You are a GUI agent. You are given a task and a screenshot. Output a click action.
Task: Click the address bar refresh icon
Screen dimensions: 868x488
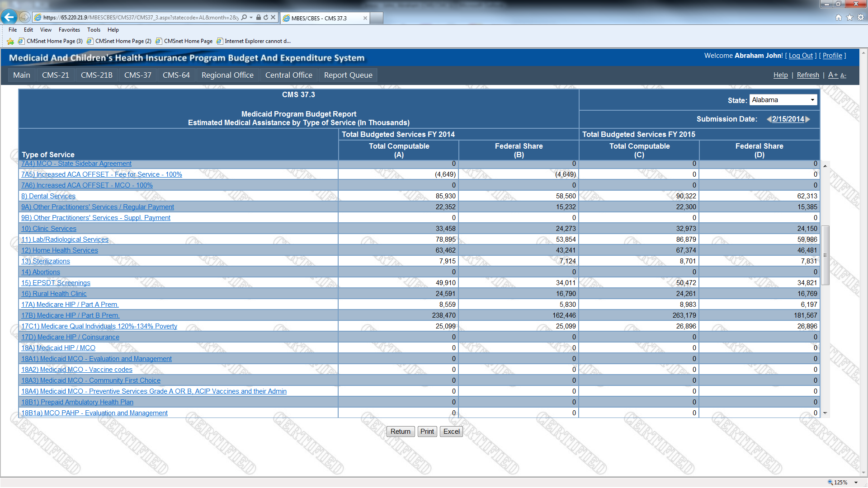(266, 18)
